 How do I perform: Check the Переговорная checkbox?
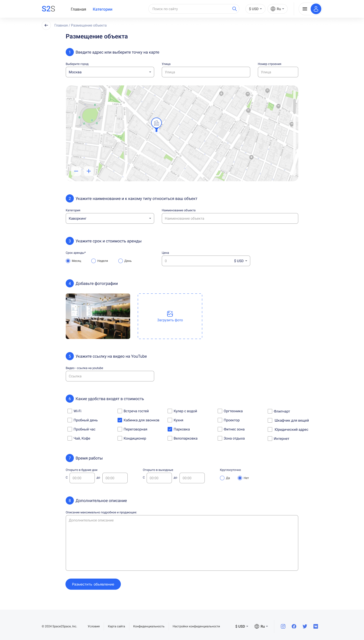point(120,429)
